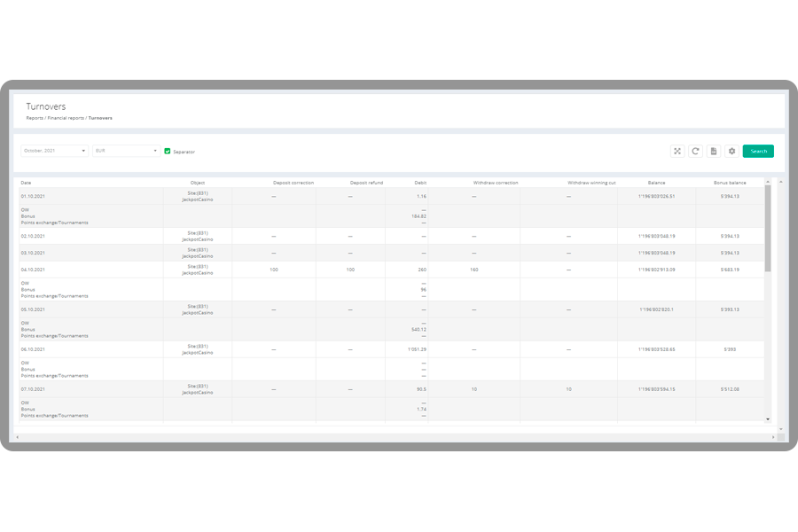The image size is (798, 532).
Task: Refresh the turnovers report
Action: pyautogui.click(x=696, y=151)
